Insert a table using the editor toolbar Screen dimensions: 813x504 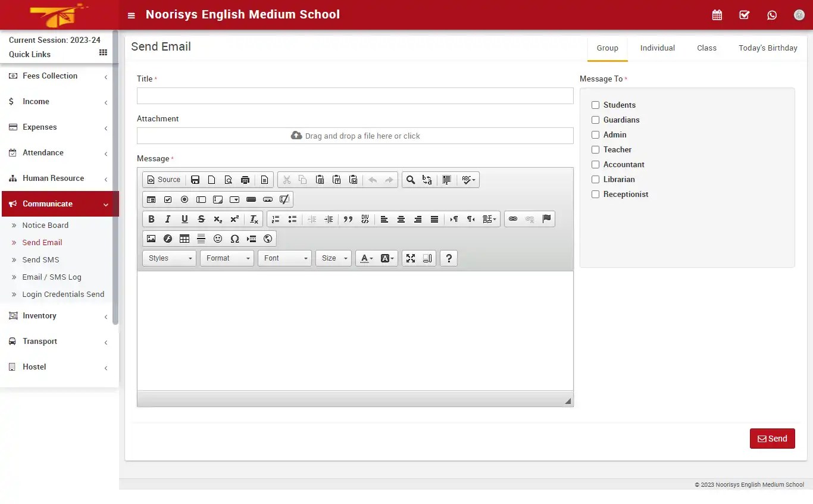(184, 239)
